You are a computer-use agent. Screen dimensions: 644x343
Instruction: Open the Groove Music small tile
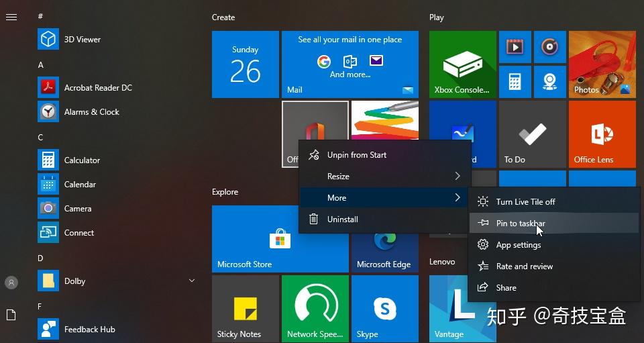[550, 47]
